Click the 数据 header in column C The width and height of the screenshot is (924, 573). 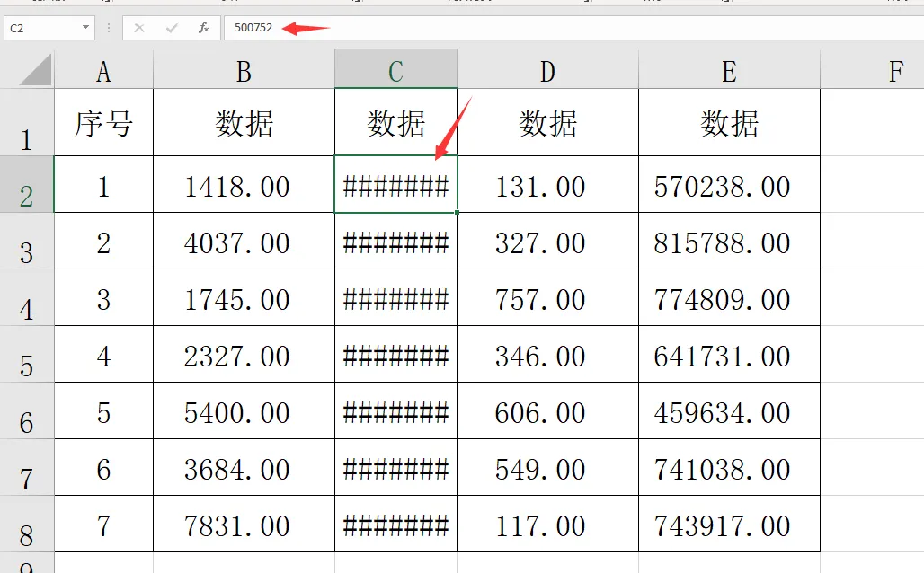click(396, 122)
